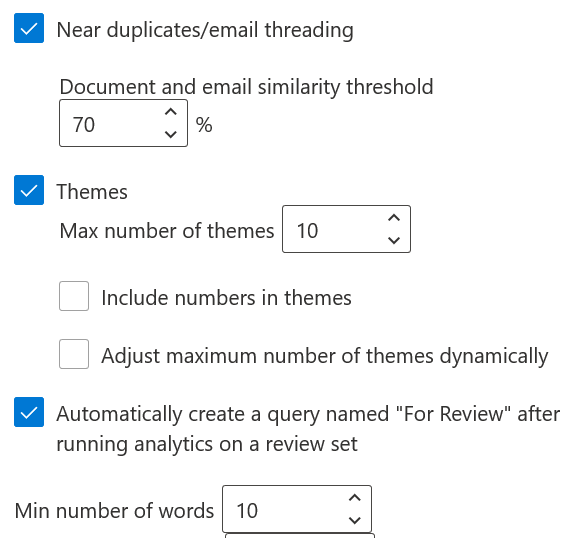Decrease similarity threshold with down arrow
This screenshot has width=564, height=538.
[170, 134]
